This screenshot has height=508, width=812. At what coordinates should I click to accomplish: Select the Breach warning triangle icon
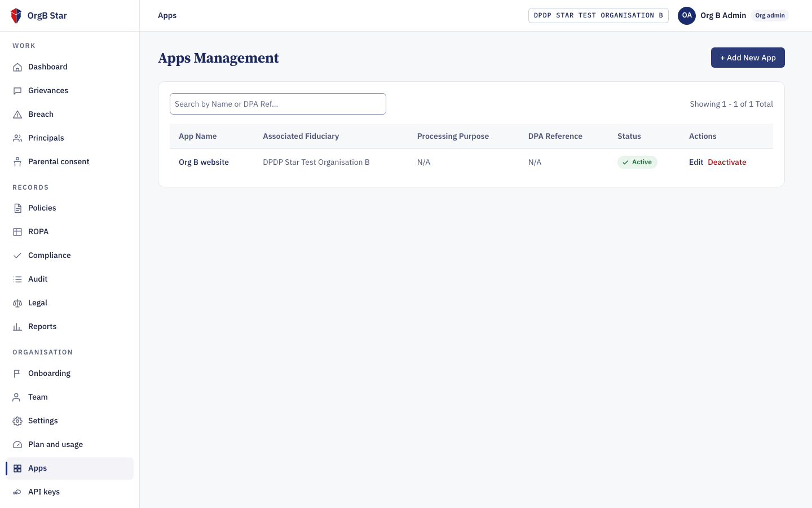[x=17, y=115]
